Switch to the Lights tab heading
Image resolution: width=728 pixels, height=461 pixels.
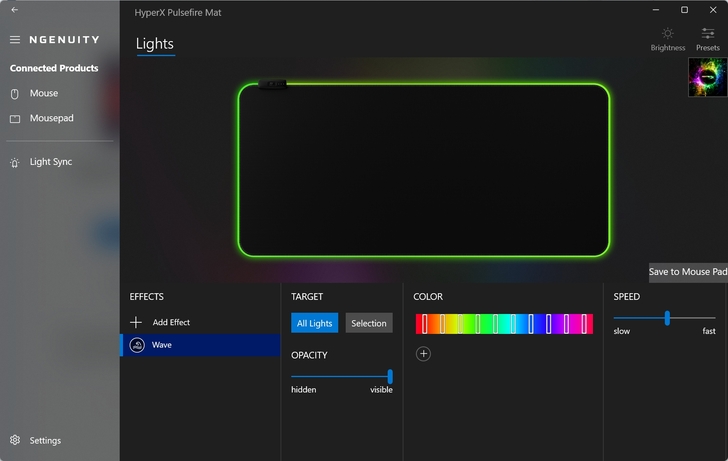coord(155,44)
